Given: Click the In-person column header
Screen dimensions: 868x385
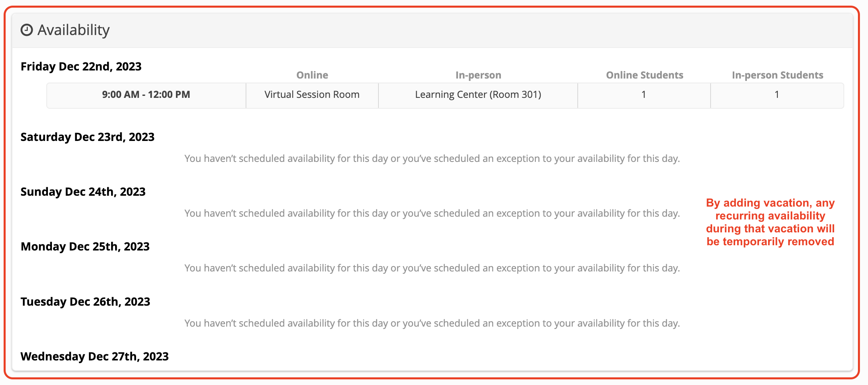Looking at the screenshot, I should coord(478,75).
